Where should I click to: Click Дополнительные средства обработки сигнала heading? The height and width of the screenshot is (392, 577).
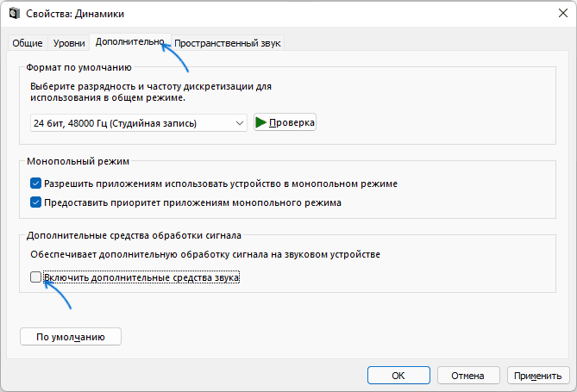point(134,235)
